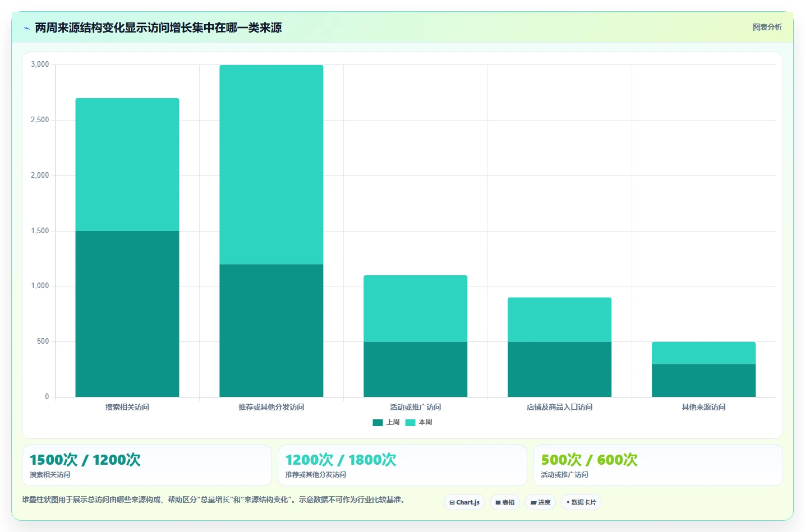This screenshot has height=532, width=805.
Task: Click the 推荐或其他分发访问 上周 bar segment
Action: [x=272, y=331]
